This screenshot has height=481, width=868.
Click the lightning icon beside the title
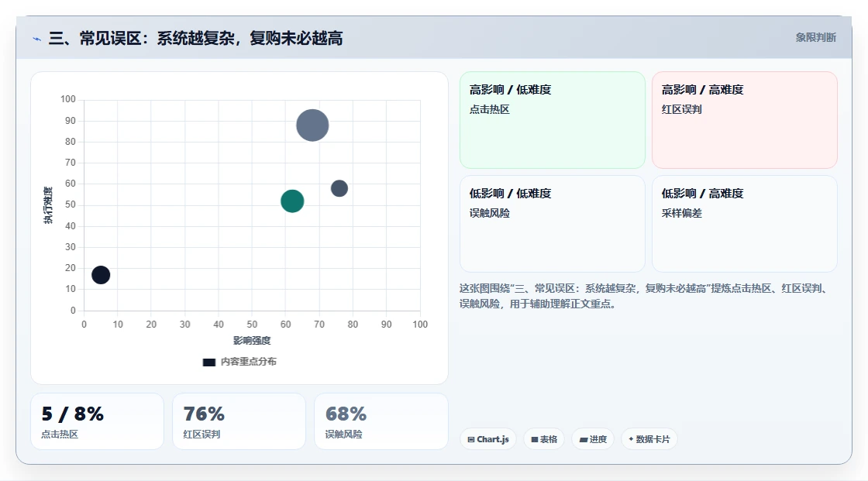tap(37, 39)
